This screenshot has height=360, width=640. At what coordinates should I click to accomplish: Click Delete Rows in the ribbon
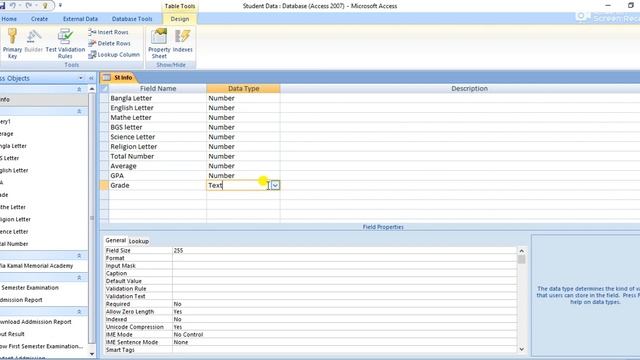tap(109, 43)
